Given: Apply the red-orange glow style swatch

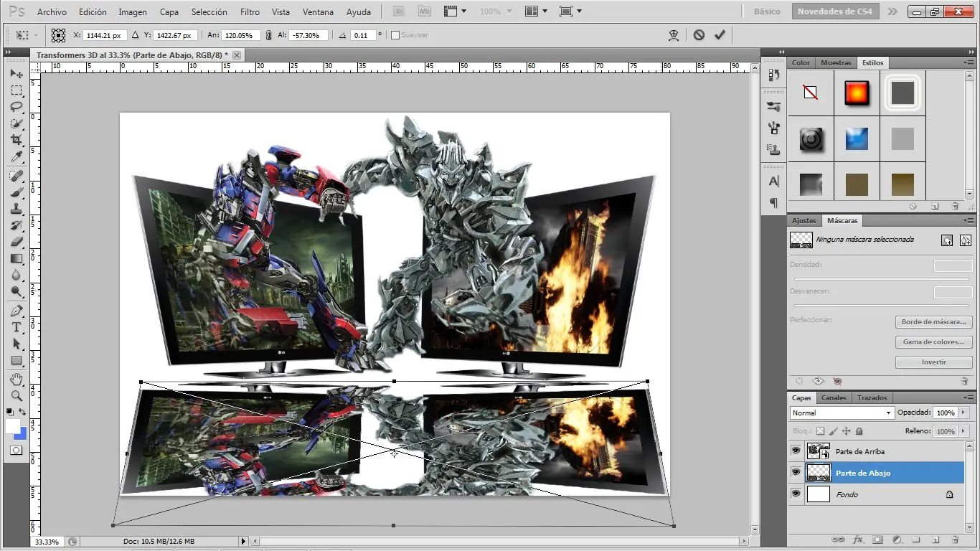Looking at the screenshot, I should pyautogui.click(x=857, y=93).
